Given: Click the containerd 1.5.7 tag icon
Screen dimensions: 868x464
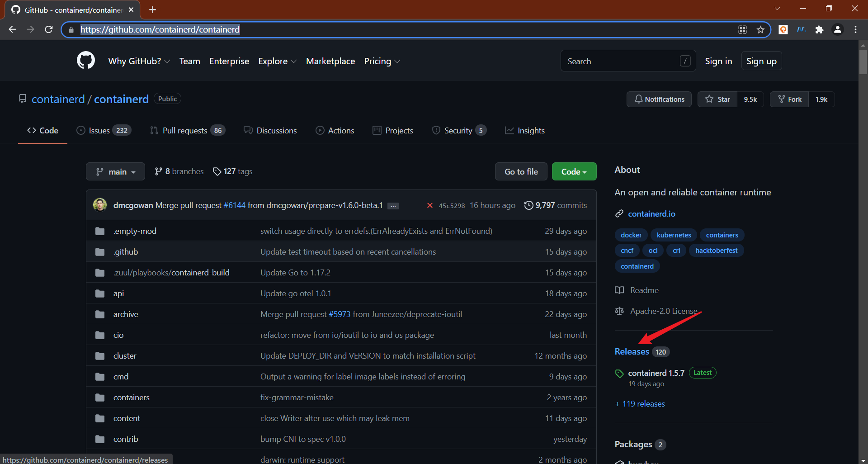Looking at the screenshot, I should click(x=619, y=374).
